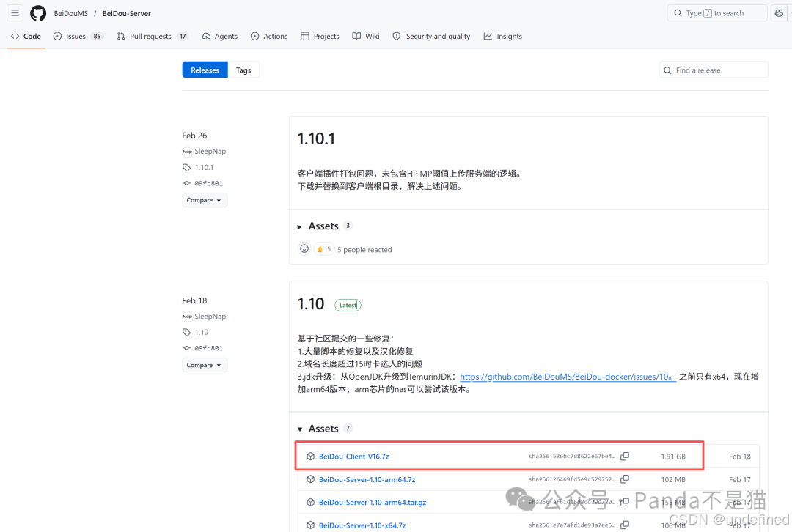Add a reaction with the smiley icon
This screenshot has height=532, width=792.
coord(304,249)
